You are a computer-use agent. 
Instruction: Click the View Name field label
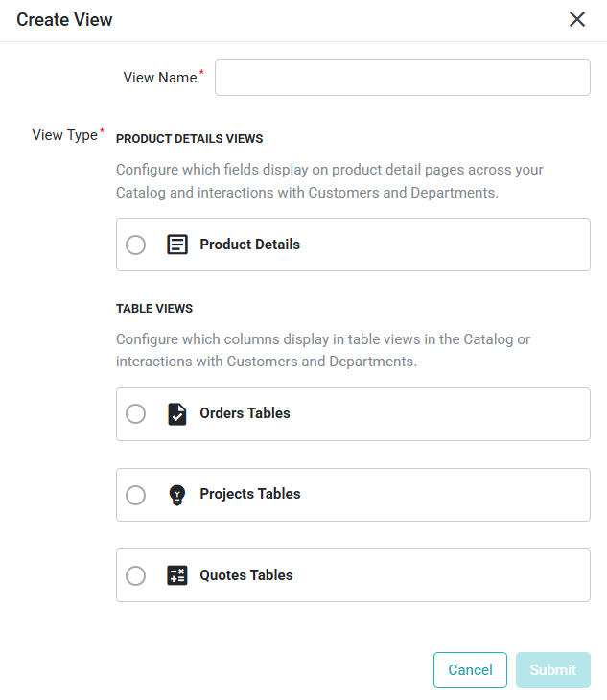click(x=160, y=78)
